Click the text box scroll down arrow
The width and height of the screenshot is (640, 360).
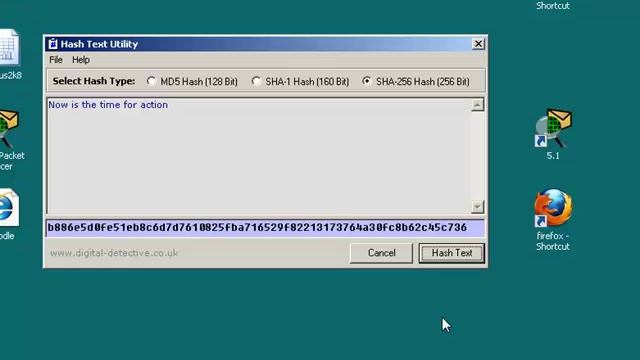coord(477,207)
